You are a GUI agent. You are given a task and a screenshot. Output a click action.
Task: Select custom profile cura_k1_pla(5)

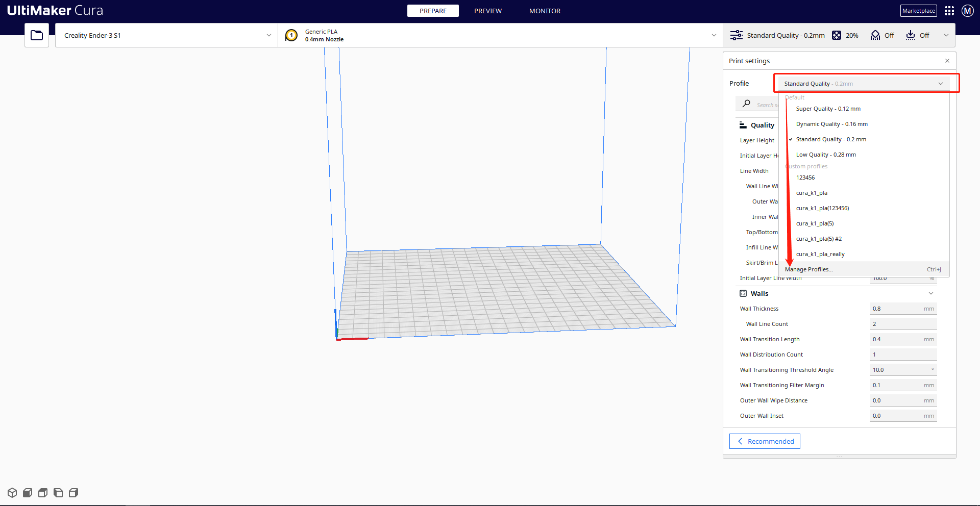point(864,223)
